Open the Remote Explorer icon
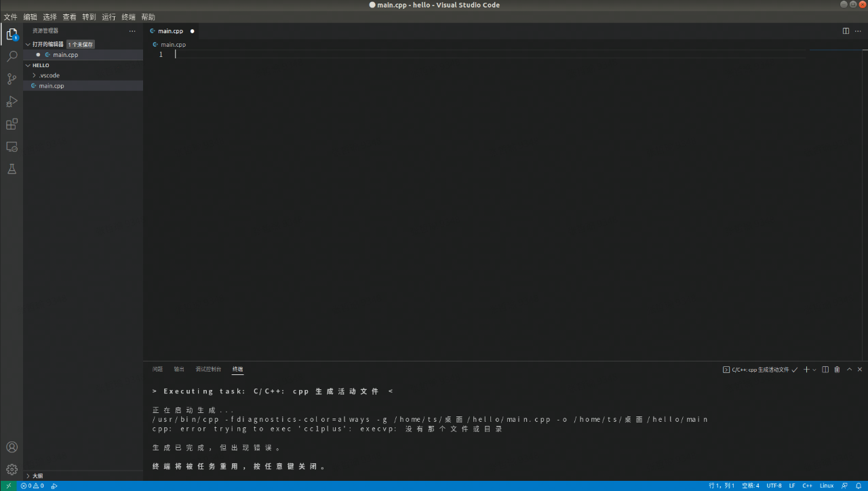The width and height of the screenshot is (868, 491). pyautogui.click(x=11, y=146)
